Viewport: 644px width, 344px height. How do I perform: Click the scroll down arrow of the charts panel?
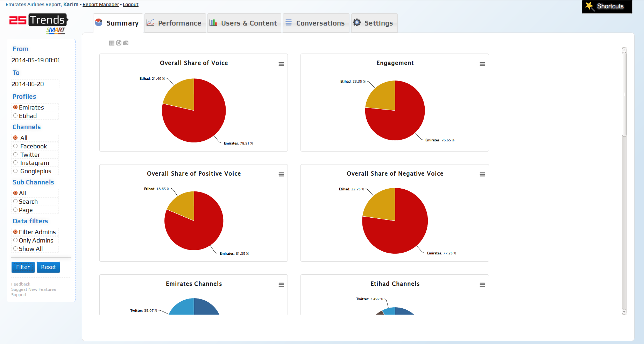tap(624, 312)
